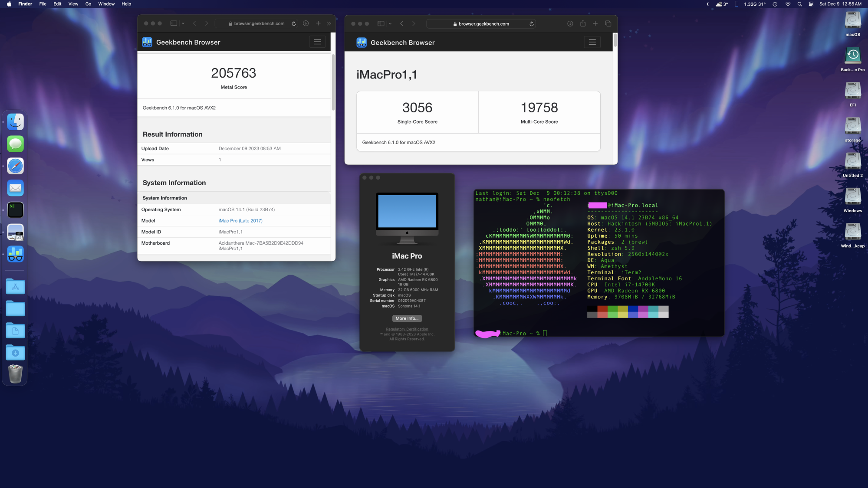This screenshot has width=868, height=488.
Task: Open Window menu
Action: point(106,4)
